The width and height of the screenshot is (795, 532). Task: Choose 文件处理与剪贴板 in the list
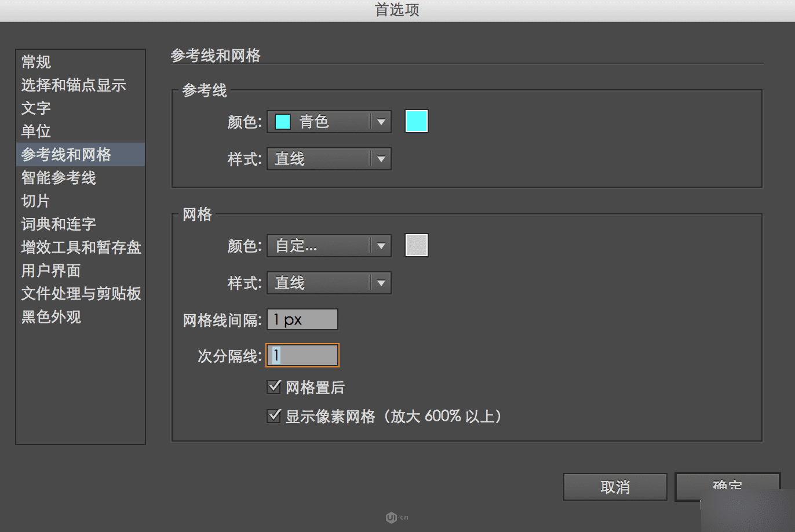pyautogui.click(x=81, y=294)
